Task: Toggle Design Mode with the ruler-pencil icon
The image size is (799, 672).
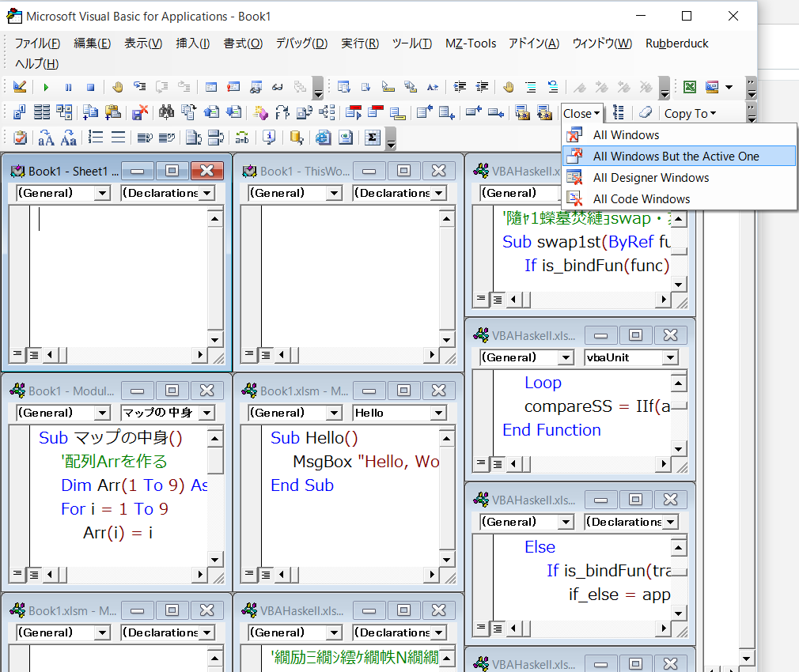Action: point(19,87)
